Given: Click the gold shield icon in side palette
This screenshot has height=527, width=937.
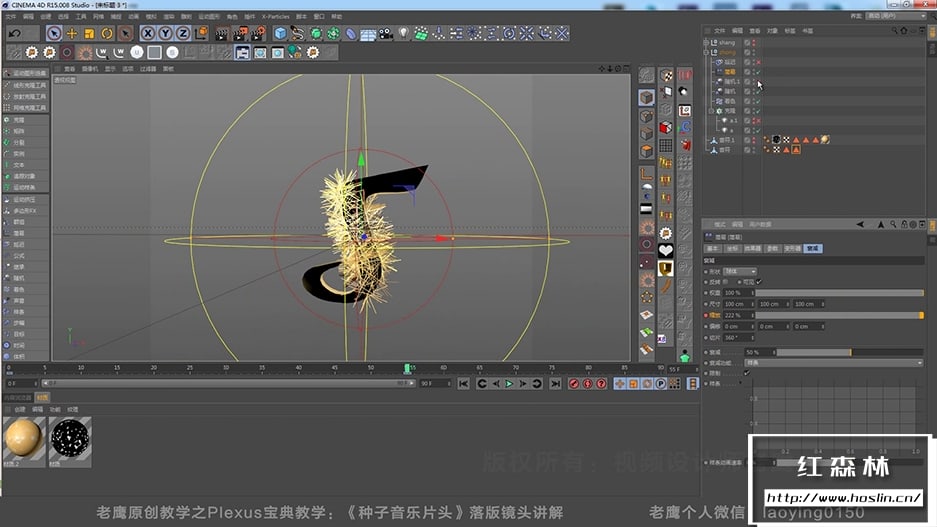Looking at the screenshot, I should [666, 269].
